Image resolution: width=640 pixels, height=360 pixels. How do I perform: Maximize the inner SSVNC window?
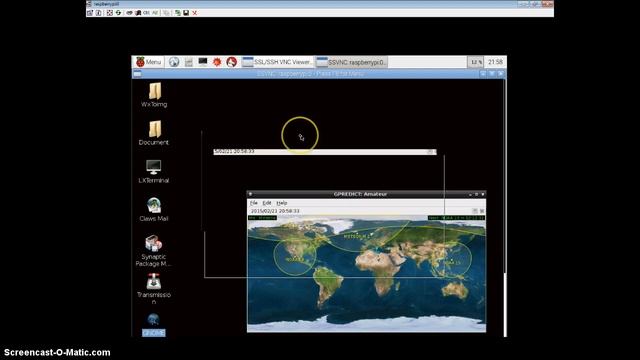[x=492, y=74]
